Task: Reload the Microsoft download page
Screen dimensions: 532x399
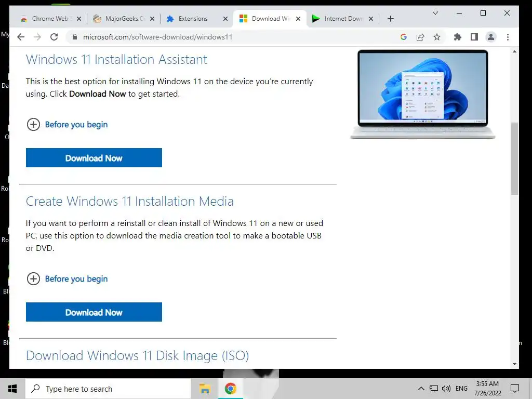Action: (x=54, y=37)
